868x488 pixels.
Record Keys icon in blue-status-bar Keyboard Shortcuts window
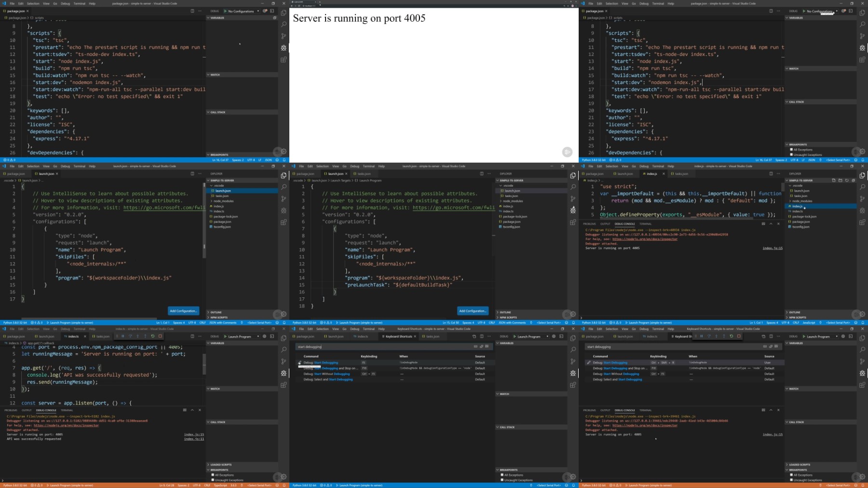click(x=475, y=347)
